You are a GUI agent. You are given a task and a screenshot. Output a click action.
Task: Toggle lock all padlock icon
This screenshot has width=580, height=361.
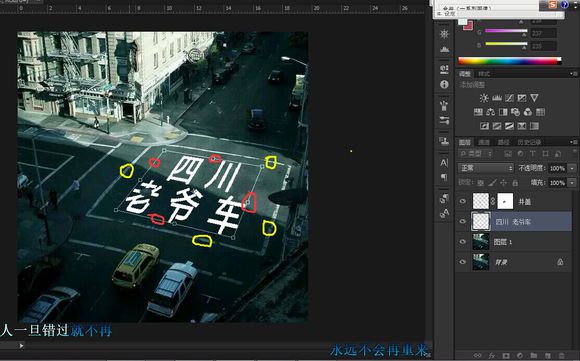coord(515,183)
